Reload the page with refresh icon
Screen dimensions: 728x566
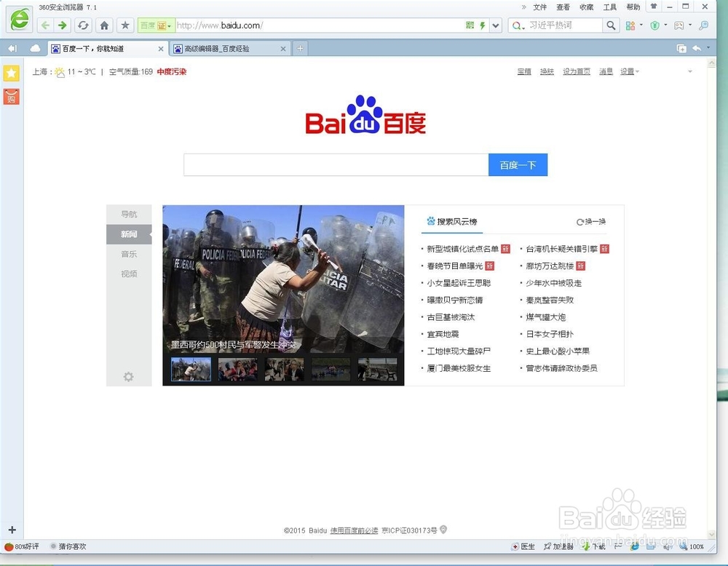tap(83, 25)
